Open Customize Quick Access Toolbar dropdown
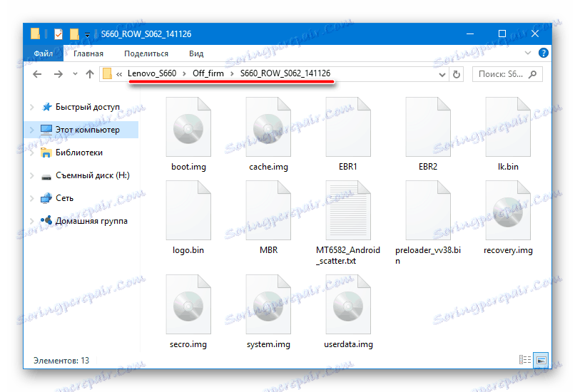This screenshot has height=392, width=575. coord(87,35)
